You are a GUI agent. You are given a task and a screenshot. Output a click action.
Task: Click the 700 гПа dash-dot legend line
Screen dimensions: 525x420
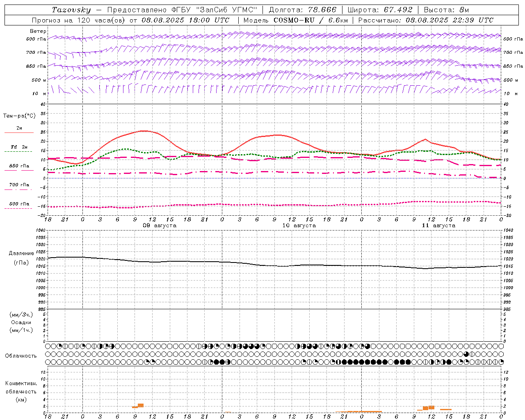click(18, 189)
